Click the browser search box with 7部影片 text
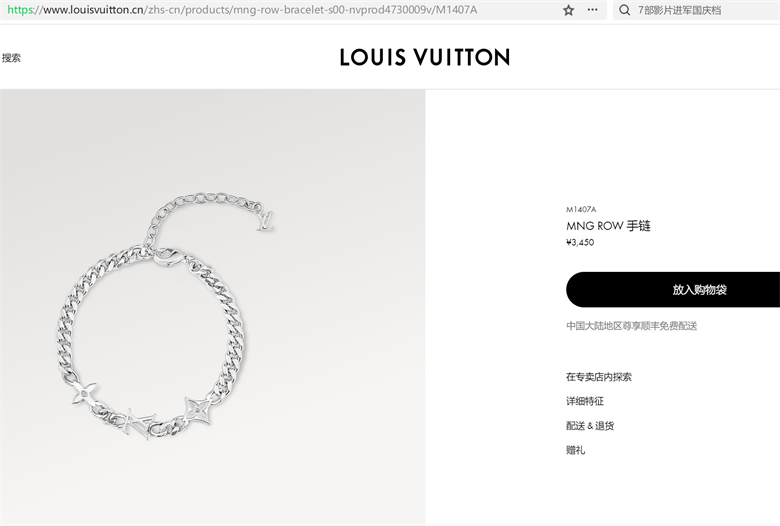 click(696, 10)
